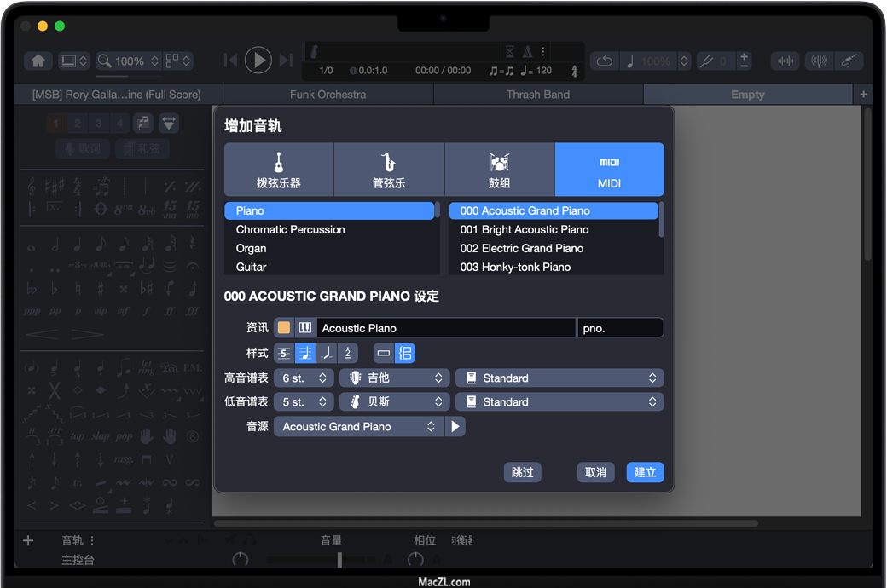Click the orange track color swatch

coord(284,328)
